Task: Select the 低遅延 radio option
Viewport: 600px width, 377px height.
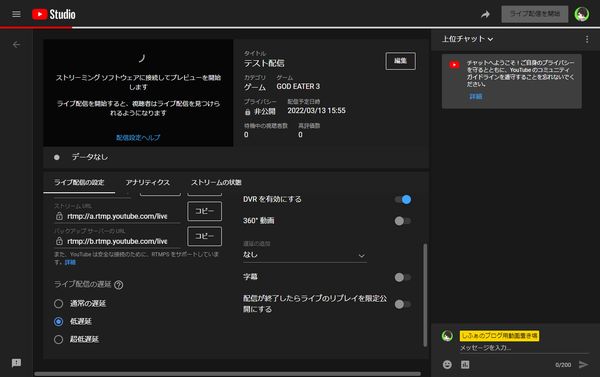Action: click(x=58, y=322)
